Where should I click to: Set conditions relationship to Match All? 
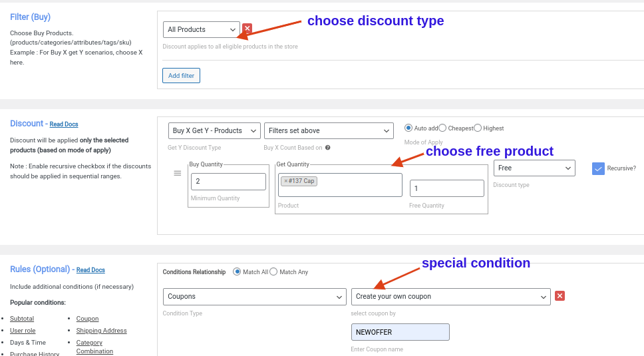click(x=237, y=271)
